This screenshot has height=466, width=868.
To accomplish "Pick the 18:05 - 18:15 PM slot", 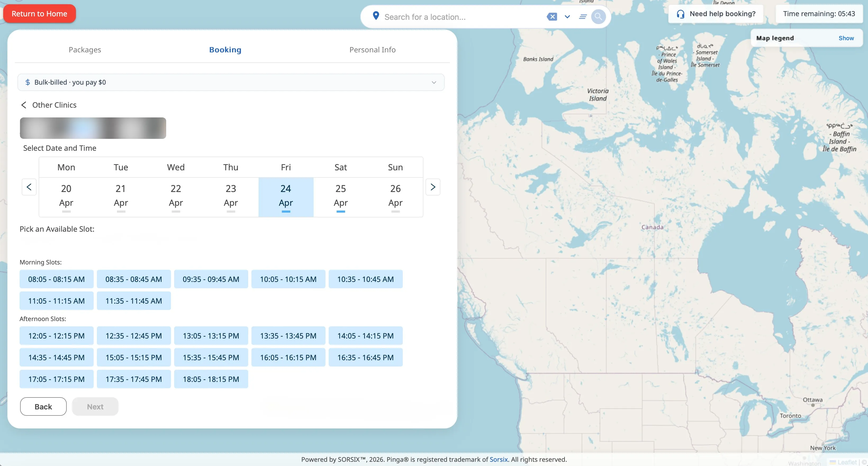I will (x=211, y=379).
